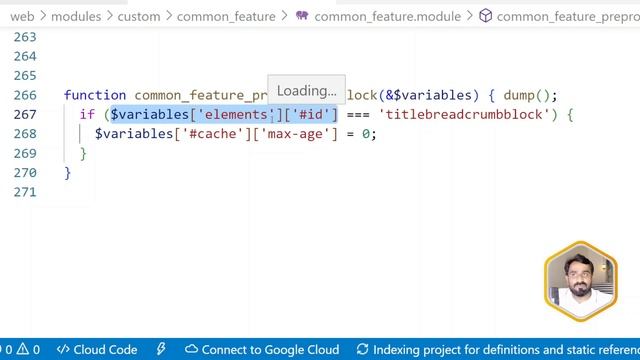Screen dimensions: 640x360
Task: Open the 'web' breadcrumb segment
Action: (22, 16)
